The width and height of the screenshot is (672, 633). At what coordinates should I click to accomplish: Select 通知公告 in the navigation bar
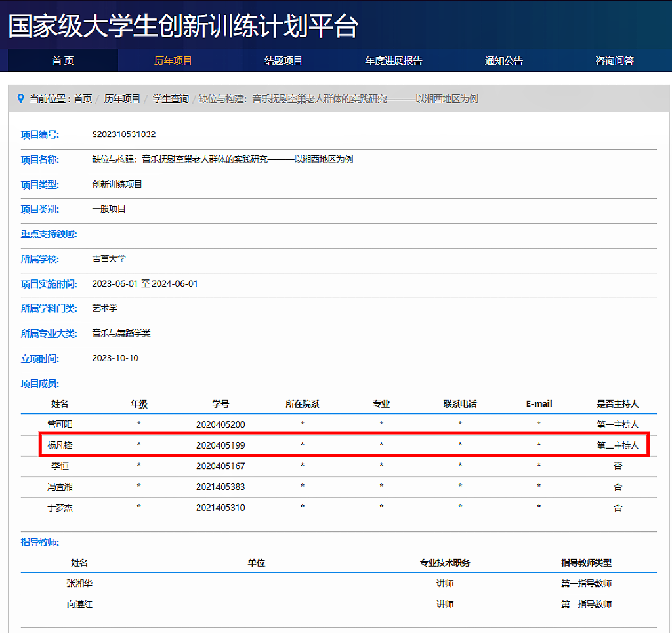tap(504, 61)
